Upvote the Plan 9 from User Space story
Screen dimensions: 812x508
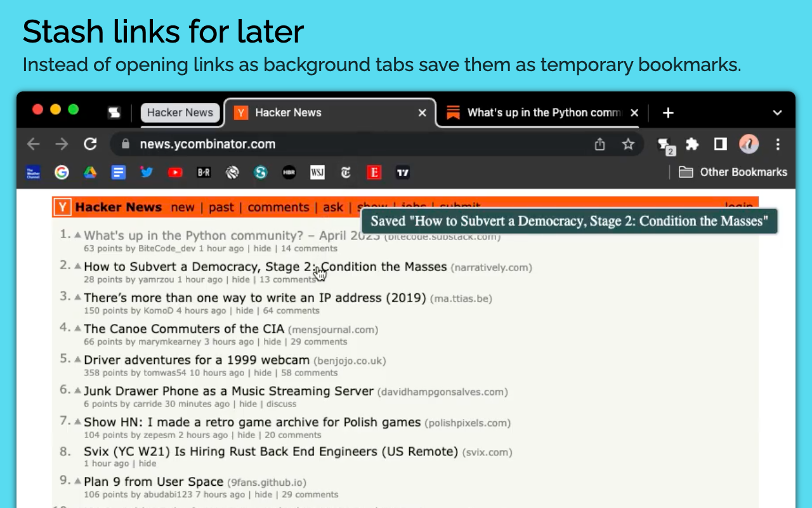click(x=77, y=482)
